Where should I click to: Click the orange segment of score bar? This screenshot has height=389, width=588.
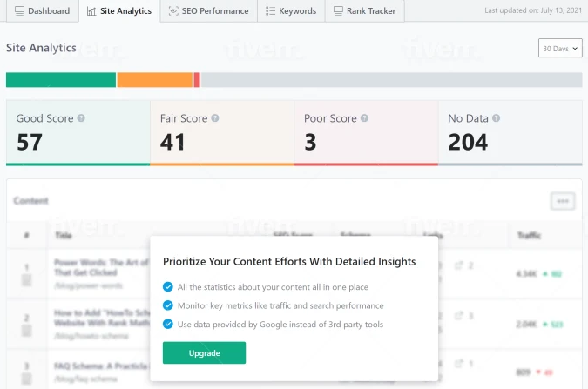point(155,80)
